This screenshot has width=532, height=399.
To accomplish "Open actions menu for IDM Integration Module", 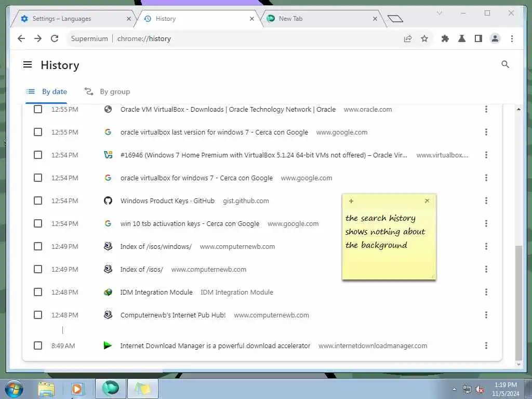I will tap(486, 292).
